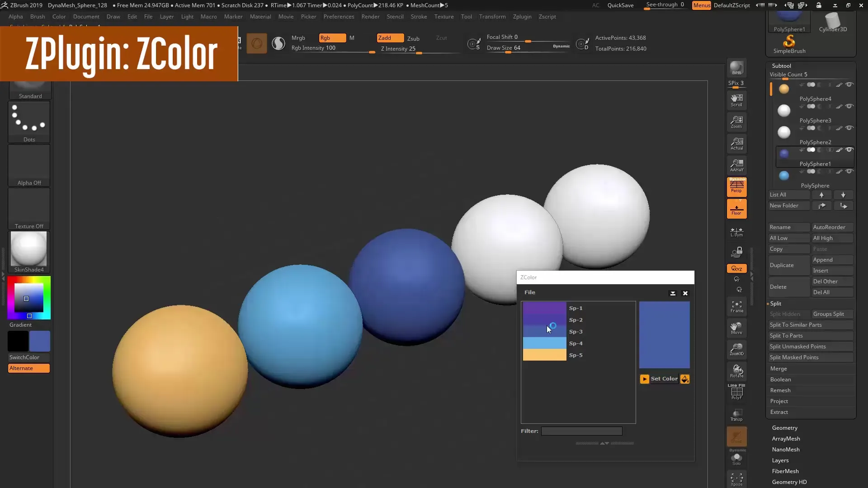Expand the Boolean section

click(x=780, y=380)
